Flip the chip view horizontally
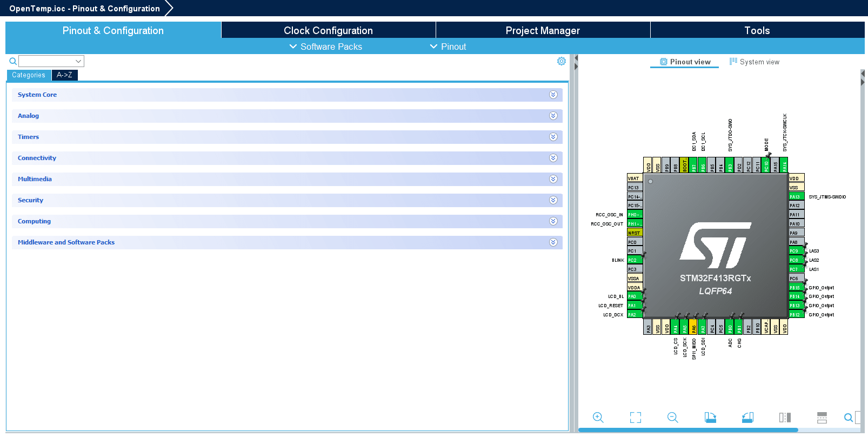Image resolution: width=868 pixels, height=437 pixels. coord(785,417)
